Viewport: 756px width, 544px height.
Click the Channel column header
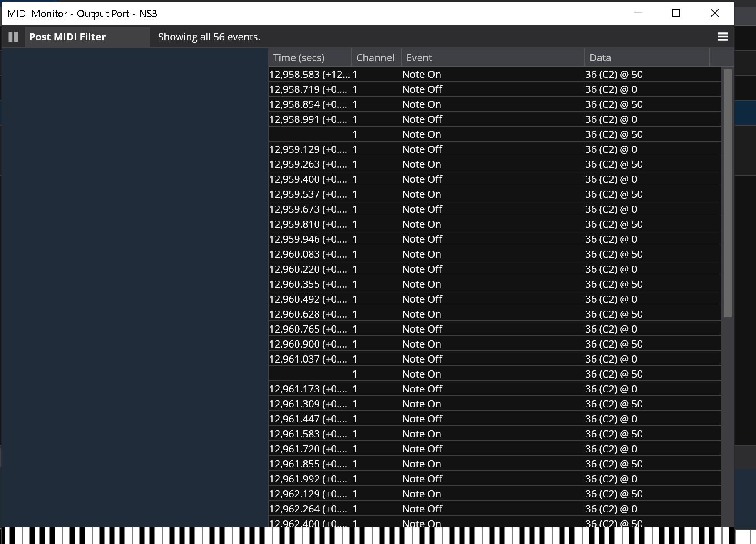tap(376, 57)
